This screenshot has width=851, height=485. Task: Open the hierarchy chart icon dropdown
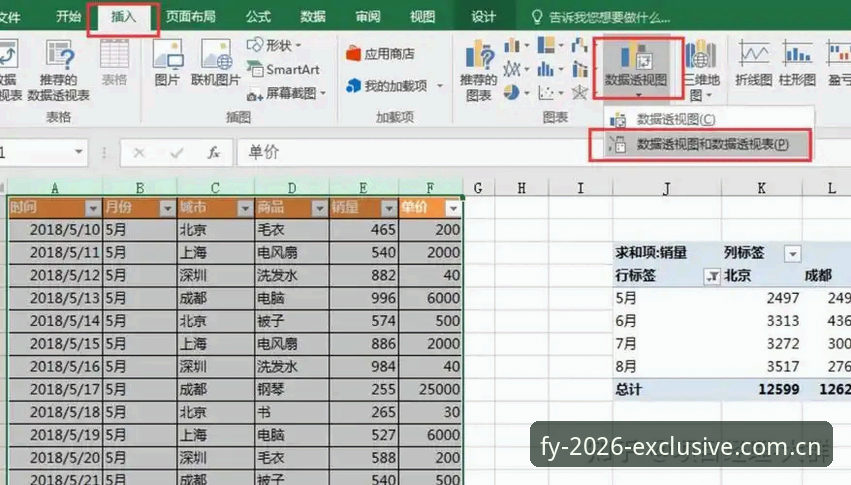pos(549,46)
